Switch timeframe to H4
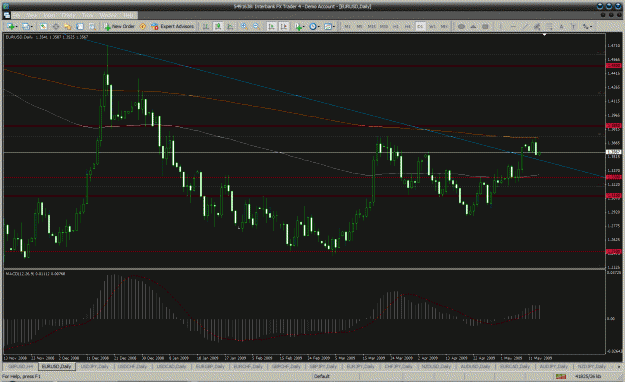The width and height of the screenshot is (625, 382). click(x=408, y=26)
